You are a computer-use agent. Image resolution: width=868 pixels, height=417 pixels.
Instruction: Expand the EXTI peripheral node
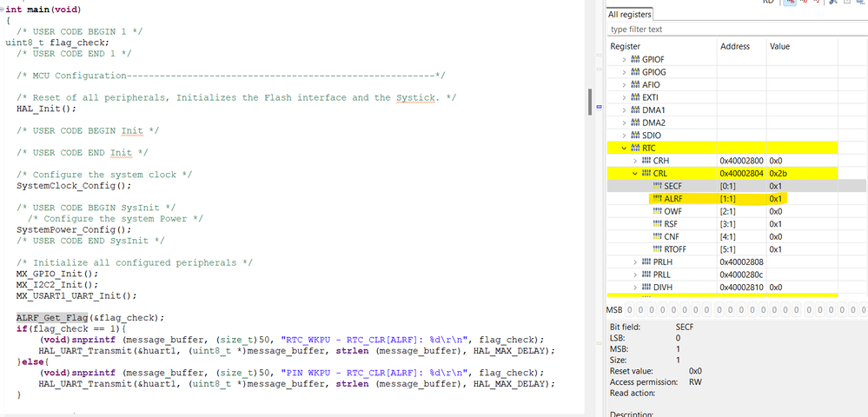coord(625,97)
